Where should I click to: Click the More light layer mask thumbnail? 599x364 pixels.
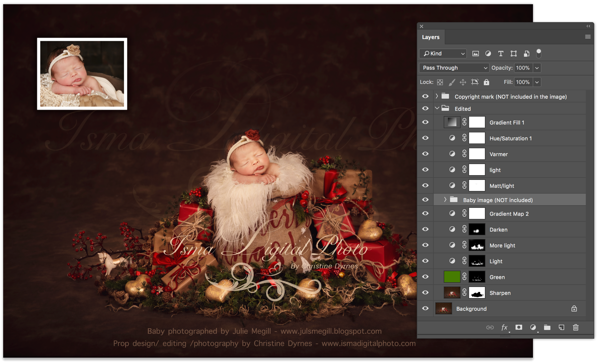tap(477, 245)
